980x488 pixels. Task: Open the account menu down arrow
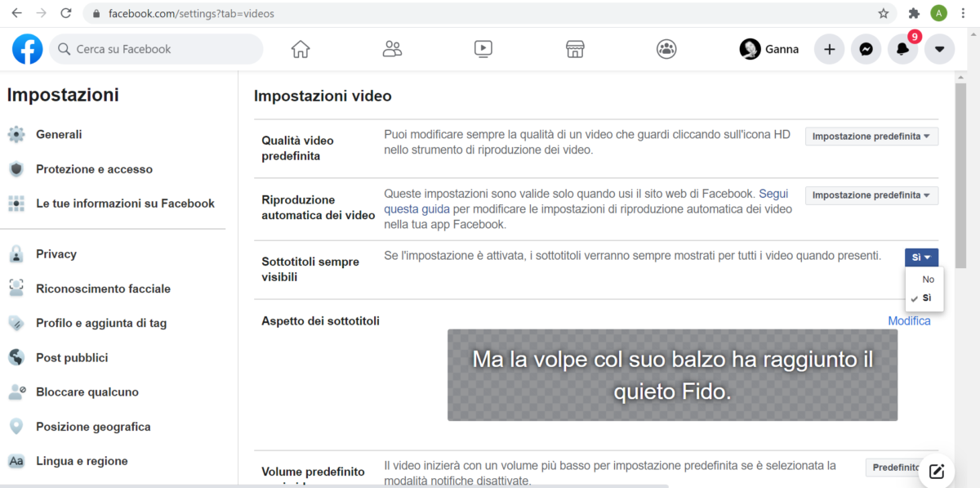pyautogui.click(x=939, y=49)
